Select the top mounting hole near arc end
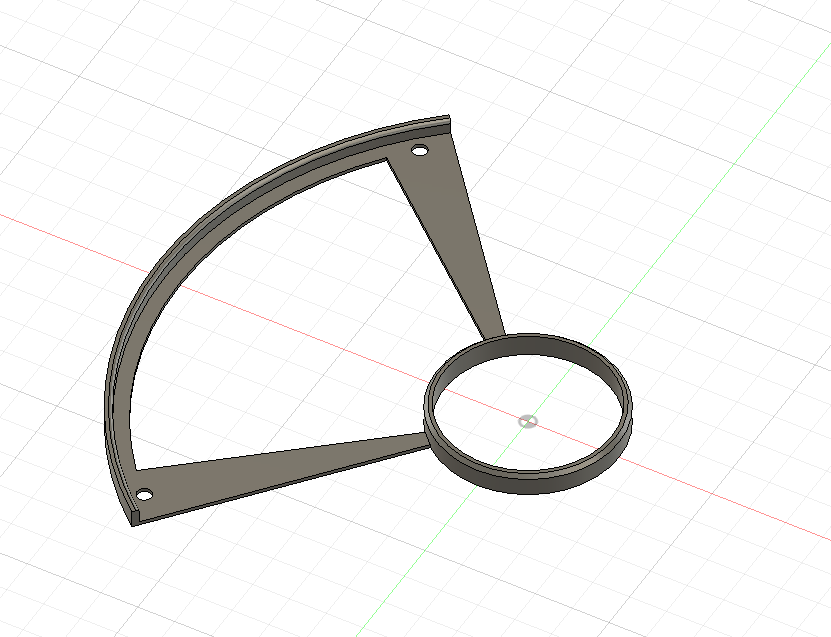The height and width of the screenshot is (637, 831). coord(419,151)
